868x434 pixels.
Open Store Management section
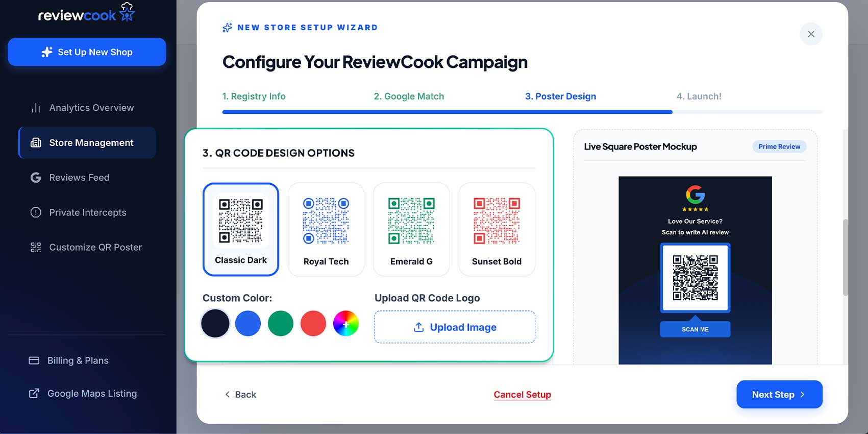(87, 142)
